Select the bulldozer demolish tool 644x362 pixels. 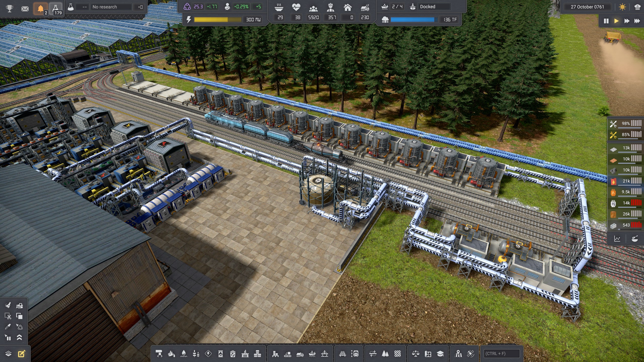(x=19, y=305)
